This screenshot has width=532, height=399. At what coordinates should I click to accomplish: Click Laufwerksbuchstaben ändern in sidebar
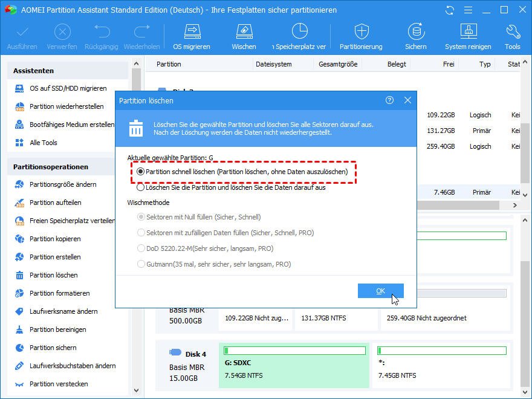(65, 366)
